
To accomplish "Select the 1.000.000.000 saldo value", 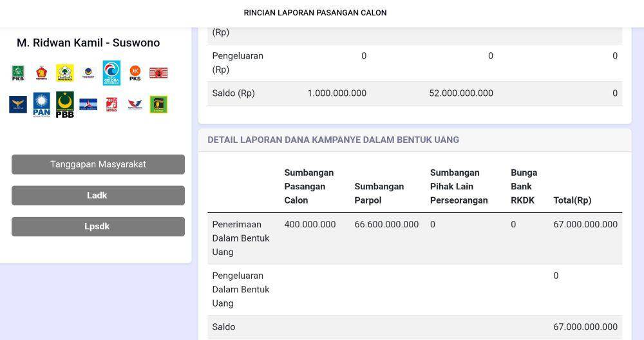I will [337, 93].
